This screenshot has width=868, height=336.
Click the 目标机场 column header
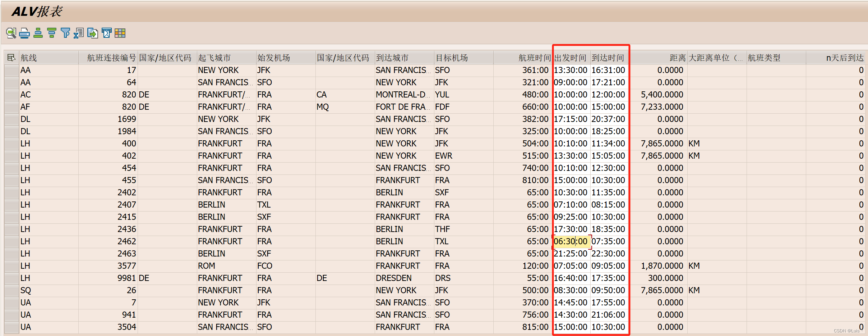pos(463,58)
